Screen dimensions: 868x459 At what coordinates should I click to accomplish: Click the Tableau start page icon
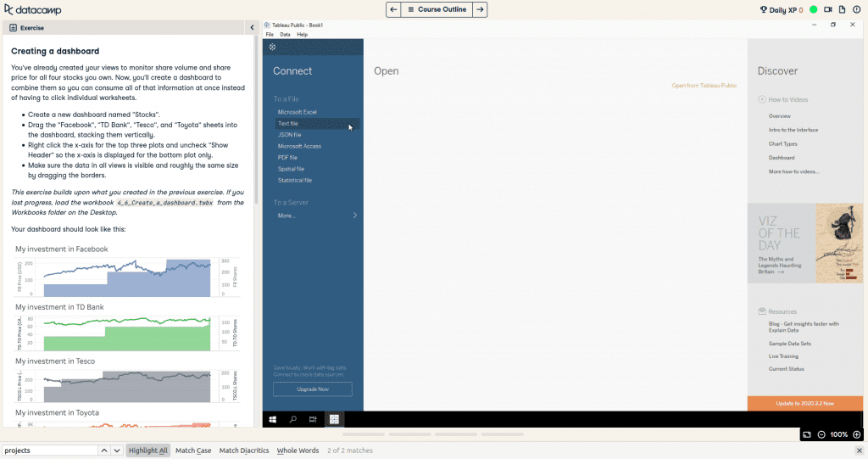(272, 48)
